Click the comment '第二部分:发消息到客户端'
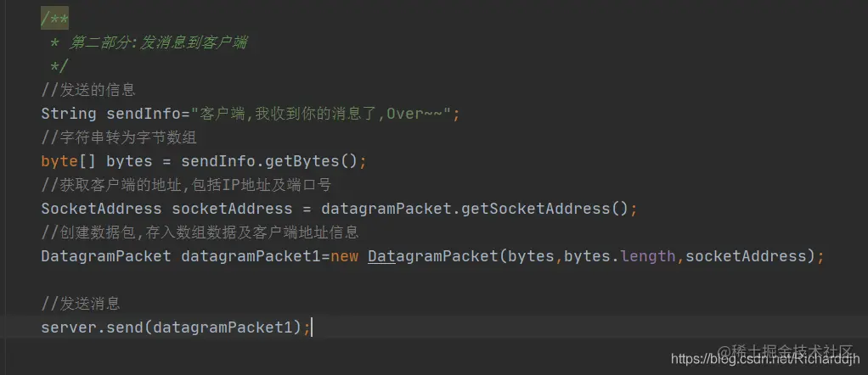Viewport: 868px width, 375px height. pyautogui.click(x=158, y=42)
